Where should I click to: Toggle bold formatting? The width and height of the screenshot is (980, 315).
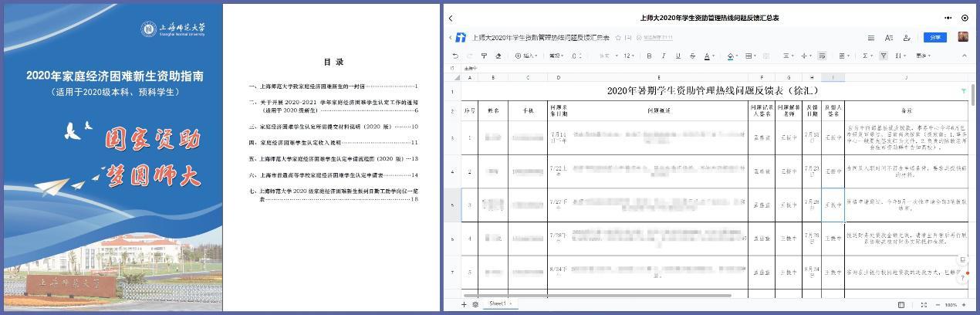pos(649,56)
